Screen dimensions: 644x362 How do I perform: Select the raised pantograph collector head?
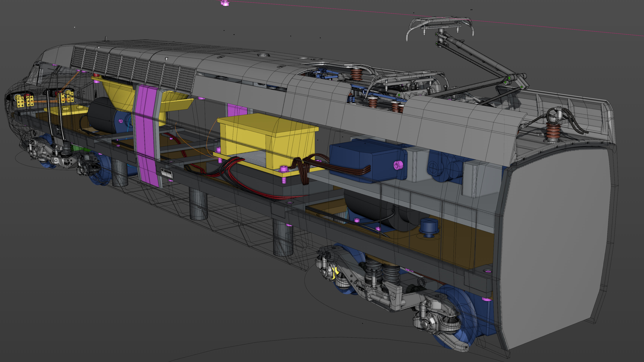(x=440, y=24)
